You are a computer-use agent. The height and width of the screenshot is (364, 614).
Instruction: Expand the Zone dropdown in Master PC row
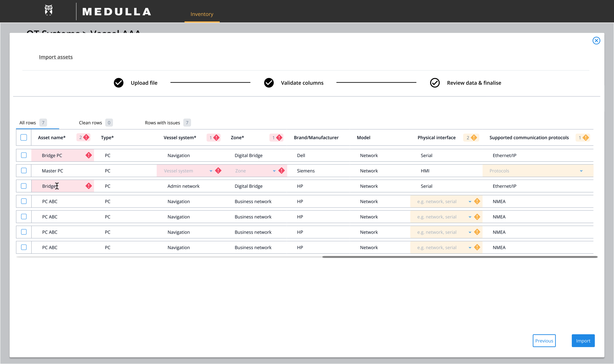pyautogui.click(x=274, y=171)
